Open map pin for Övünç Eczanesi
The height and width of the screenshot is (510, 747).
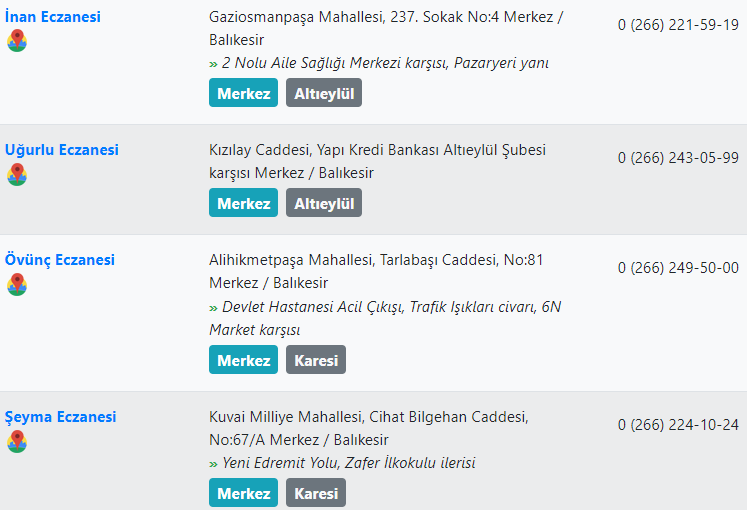click(17, 284)
